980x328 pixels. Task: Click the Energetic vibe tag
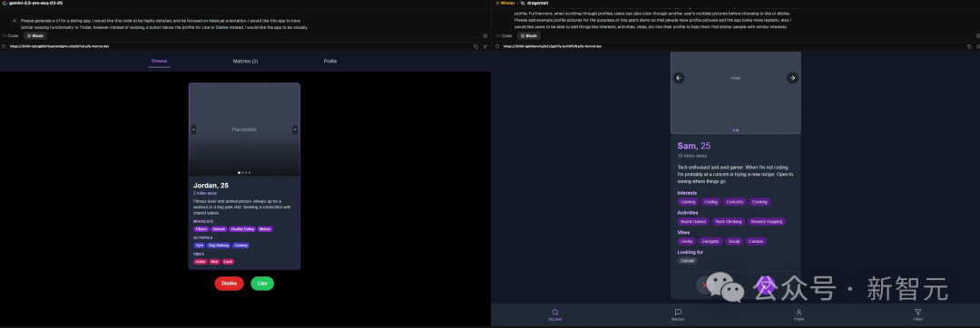710,241
